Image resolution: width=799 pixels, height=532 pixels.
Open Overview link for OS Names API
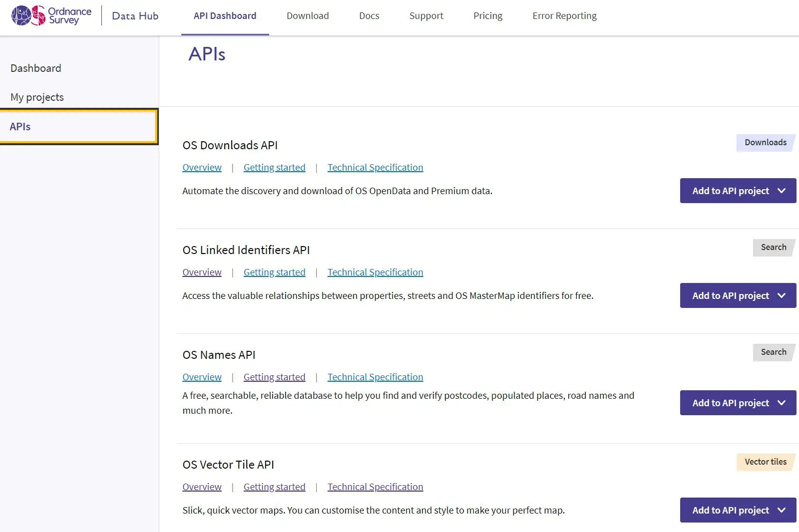202,377
